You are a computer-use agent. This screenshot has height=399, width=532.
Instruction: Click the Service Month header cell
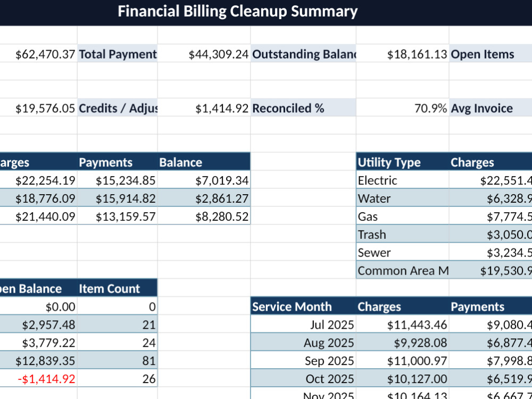(303, 306)
